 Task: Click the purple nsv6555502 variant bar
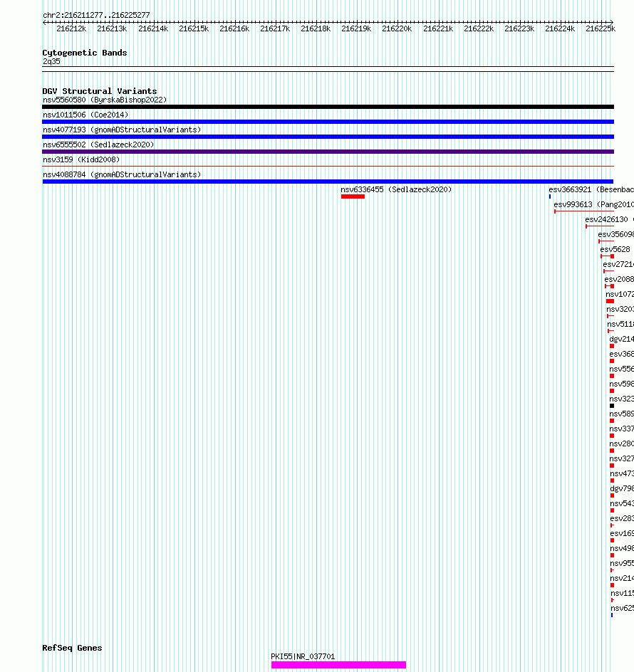(x=328, y=152)
